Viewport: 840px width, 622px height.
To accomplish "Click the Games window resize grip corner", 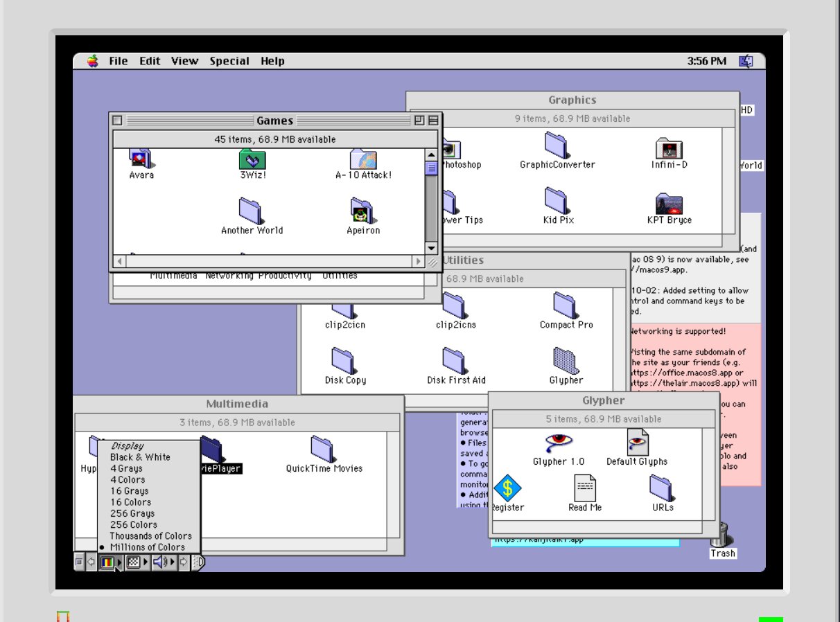I will 432,262.
